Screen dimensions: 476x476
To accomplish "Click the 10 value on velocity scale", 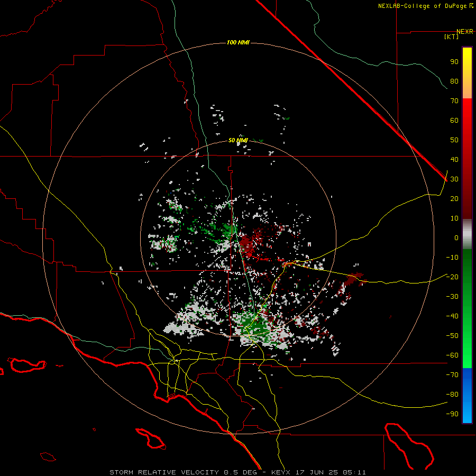I will point(454,218).
